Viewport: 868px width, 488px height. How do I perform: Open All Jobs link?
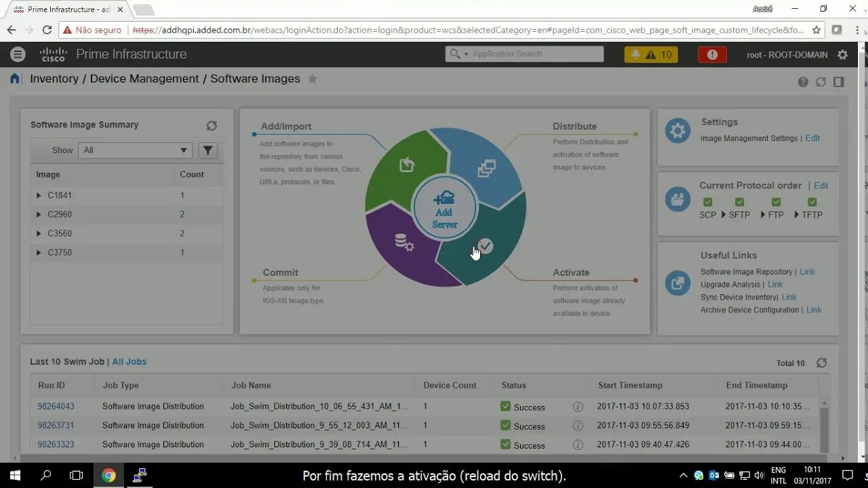point(129,361)
